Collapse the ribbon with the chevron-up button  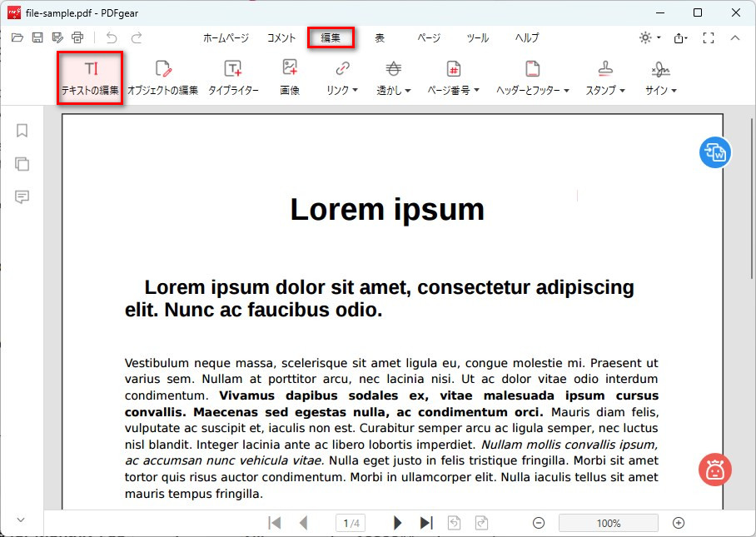(735, 37)
